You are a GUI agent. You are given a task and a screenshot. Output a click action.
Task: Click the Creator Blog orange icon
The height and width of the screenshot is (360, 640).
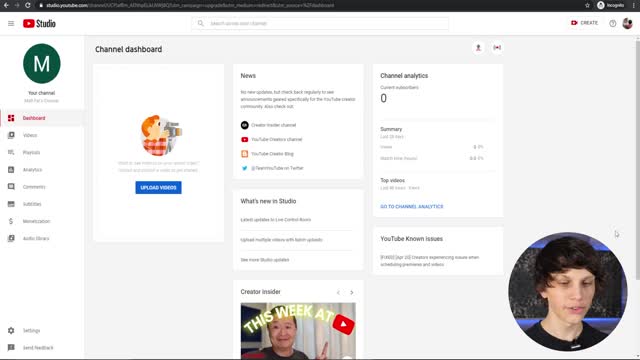click(x=244, y=153)
